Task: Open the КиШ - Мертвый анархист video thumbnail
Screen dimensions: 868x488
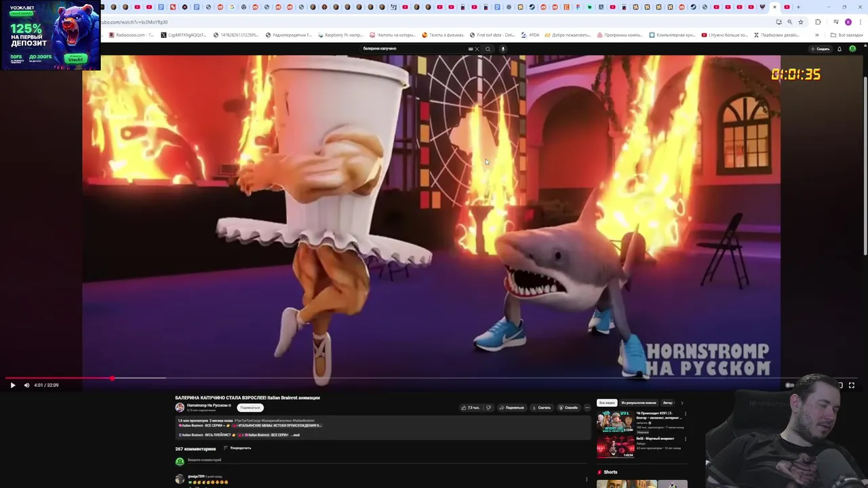Action: click(615, 447)
